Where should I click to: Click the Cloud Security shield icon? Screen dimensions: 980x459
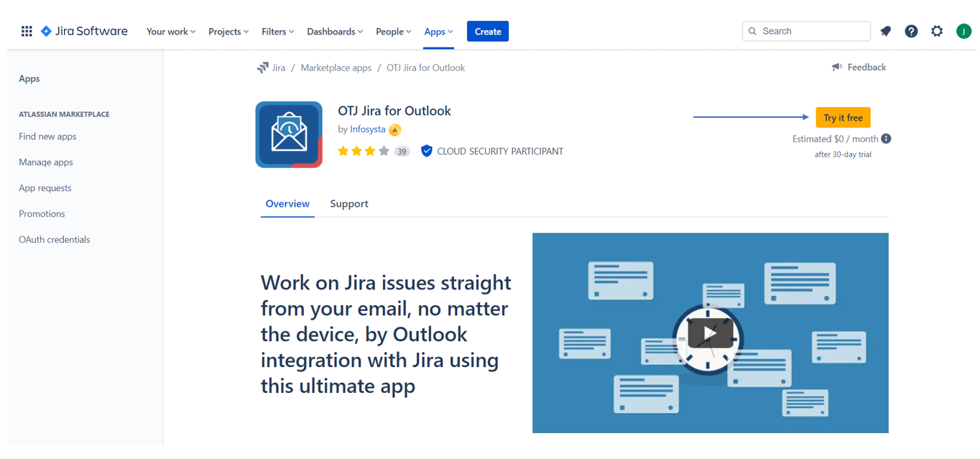(426, 151)
